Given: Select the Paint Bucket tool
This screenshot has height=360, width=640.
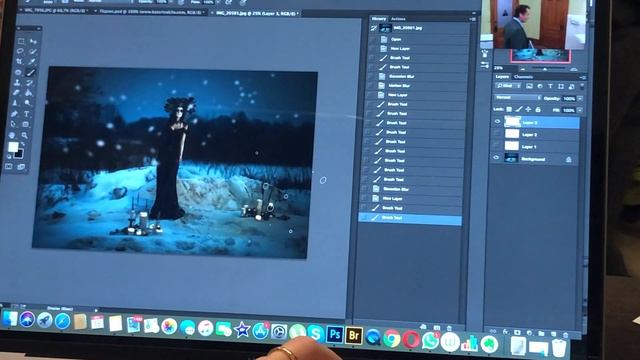Looking at the screenshot, I should [29, 93].
